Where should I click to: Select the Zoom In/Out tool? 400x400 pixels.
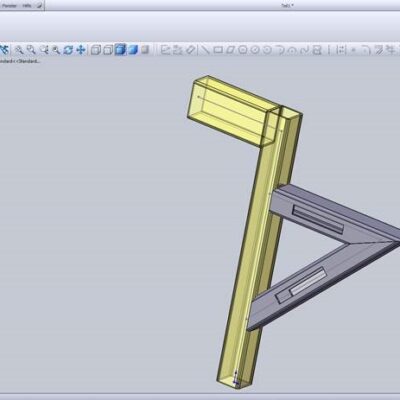click(44, 50)
